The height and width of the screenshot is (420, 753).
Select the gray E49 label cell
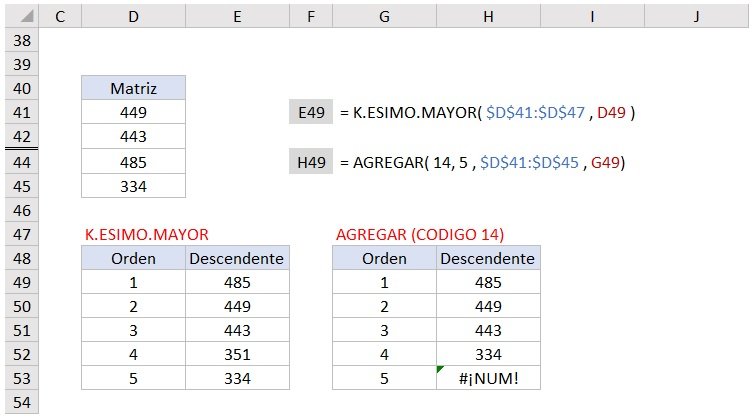(x=311, y=113)
